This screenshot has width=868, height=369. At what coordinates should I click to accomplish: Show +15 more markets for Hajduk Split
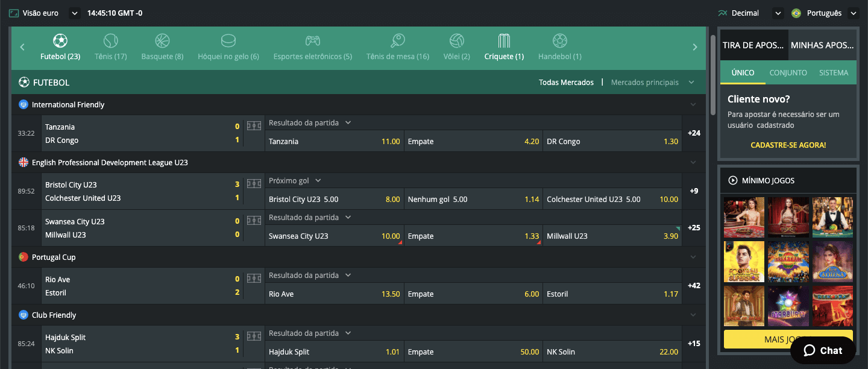click(x=694, y=344)
